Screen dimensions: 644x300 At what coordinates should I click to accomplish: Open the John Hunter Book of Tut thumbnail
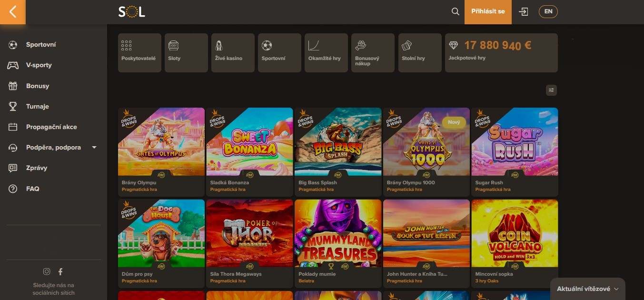[x=426, y=233]
